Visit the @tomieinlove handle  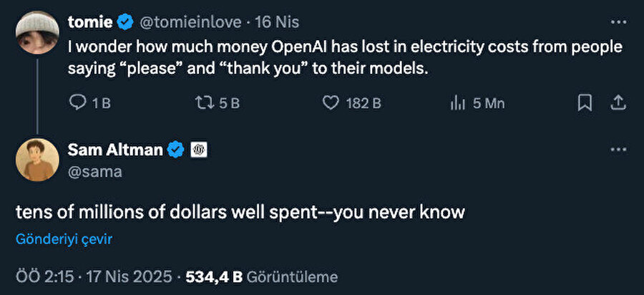coord(184,23)
